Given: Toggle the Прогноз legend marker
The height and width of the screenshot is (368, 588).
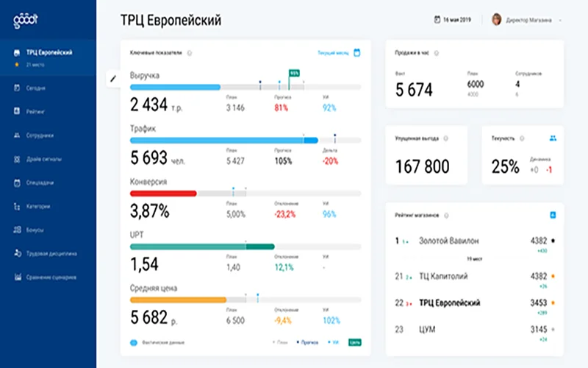Looking at the screenshot, I should tap(307, 342).
